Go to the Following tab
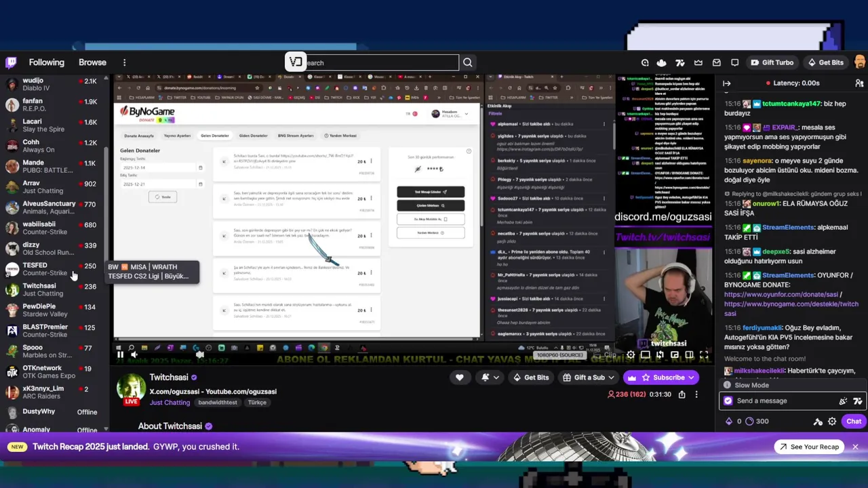The image size is (868, 488). (x=46, y=62)
